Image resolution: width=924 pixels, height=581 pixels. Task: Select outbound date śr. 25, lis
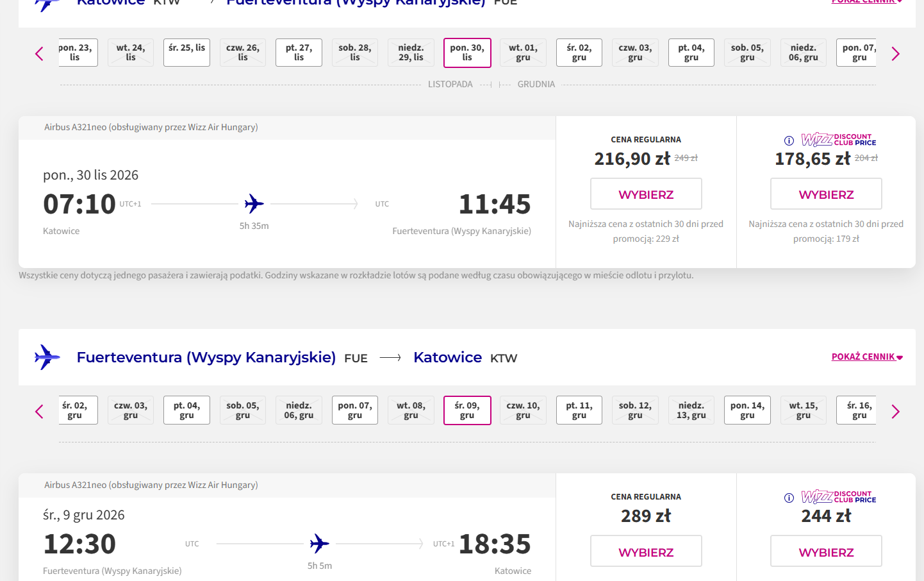pos(186,53)
